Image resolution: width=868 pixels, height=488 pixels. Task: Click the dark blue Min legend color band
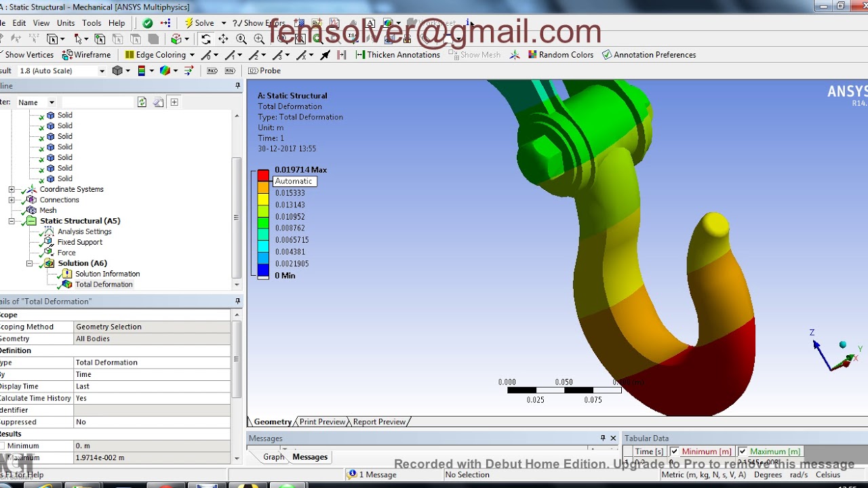(263, 270)
